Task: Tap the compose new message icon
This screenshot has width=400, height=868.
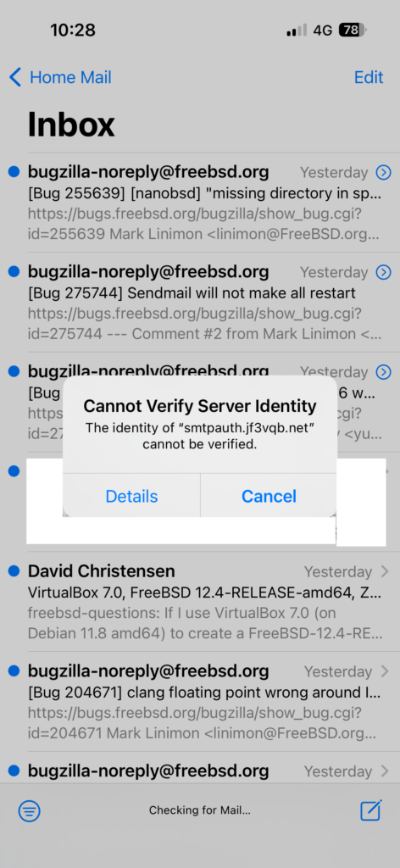Action: pyautogui.click(x=370, y=810)
